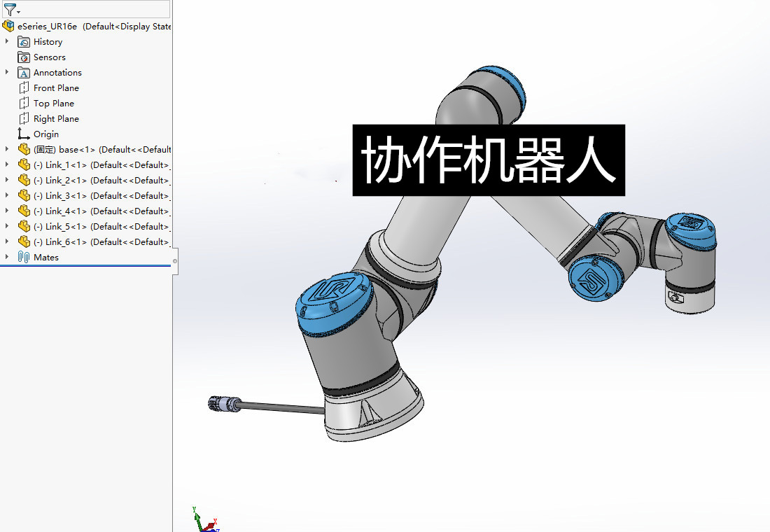This screenshot has height=532, width=770.
Task: Click the Link_6<1> part icon
Action: pos(24,241)
